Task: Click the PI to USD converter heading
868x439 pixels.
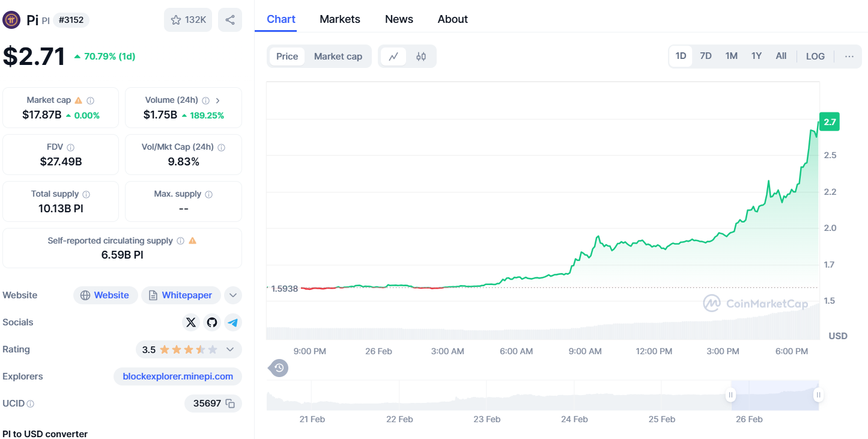Action: pos(45,434)
